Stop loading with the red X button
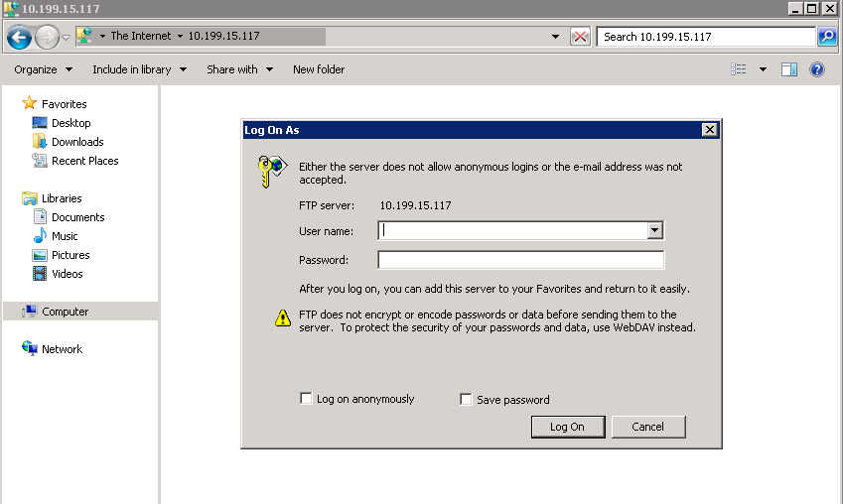843x504 pixels. [x=580, y=37]
